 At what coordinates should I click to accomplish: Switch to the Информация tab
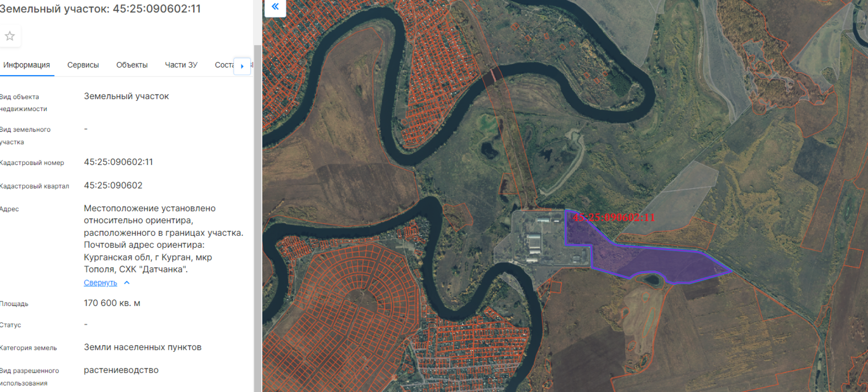(27, 65)
